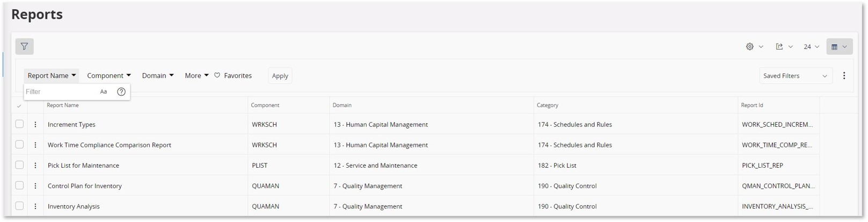The height and width of the screenshot is (222, 868).
Task: Expand the Saved Filters dropdown
Action: click(x=795, y=76)
